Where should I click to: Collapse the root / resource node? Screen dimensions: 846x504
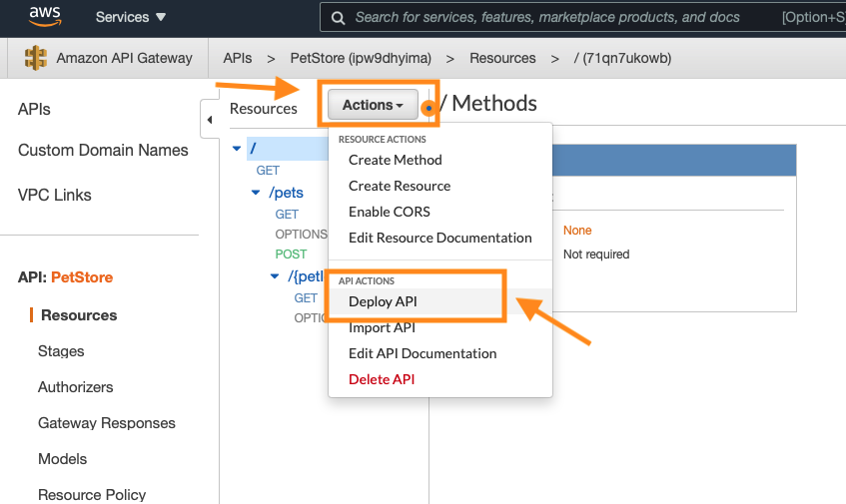coord(237,148)
